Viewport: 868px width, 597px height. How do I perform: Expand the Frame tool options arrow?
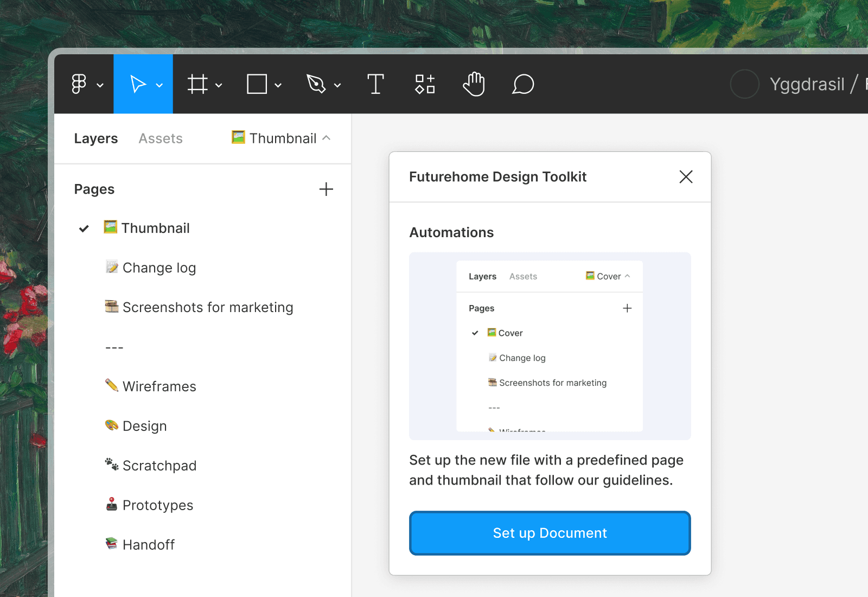click(x=219, y=85)
